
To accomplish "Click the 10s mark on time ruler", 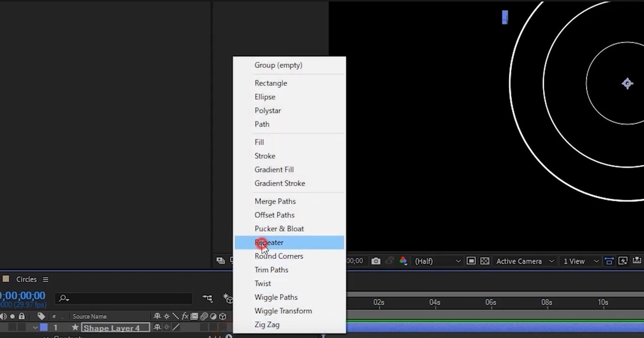I will [x=603, y=303].
